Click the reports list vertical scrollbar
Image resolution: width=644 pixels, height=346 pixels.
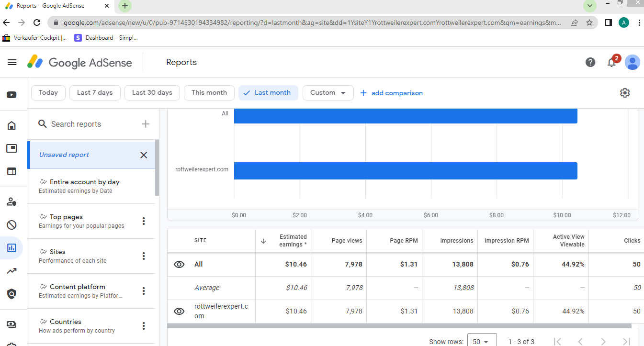click(x=157, y=168)
